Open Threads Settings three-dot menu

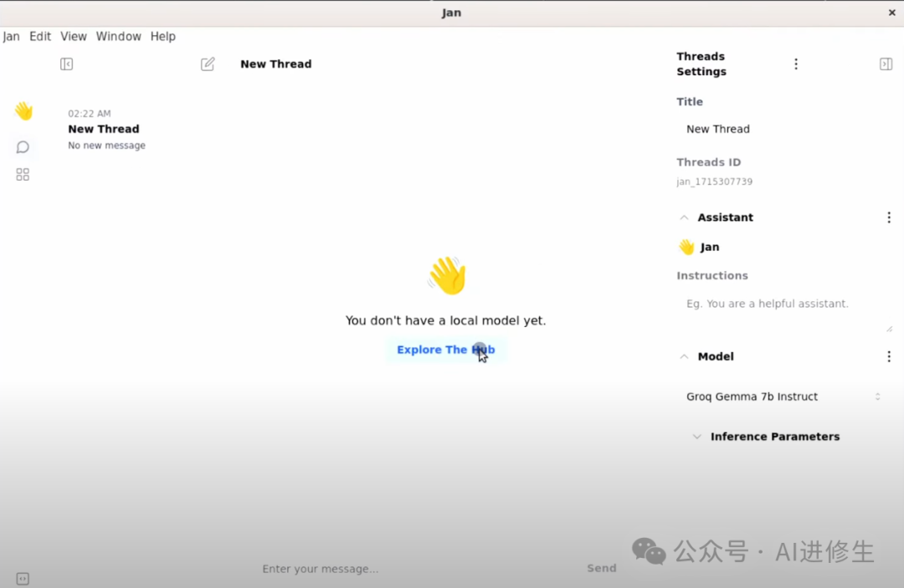pos(796,64)
